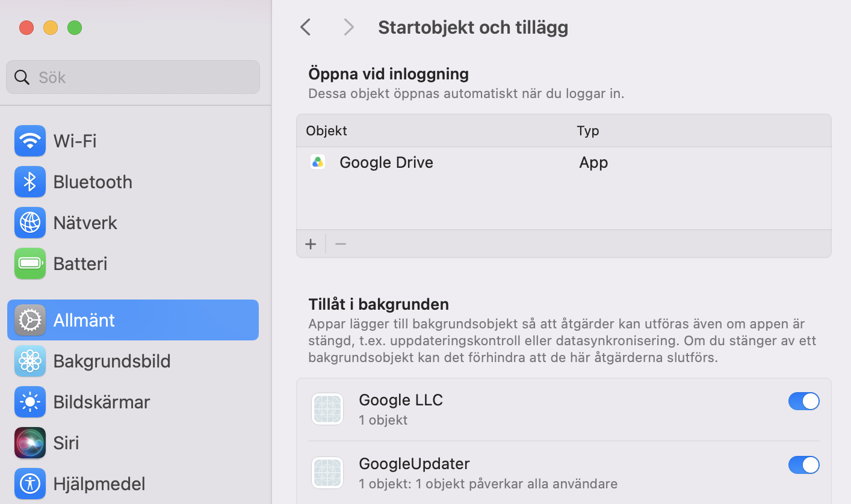Open Nätverk settings pane
851x504 pixels.
(133, 223)
